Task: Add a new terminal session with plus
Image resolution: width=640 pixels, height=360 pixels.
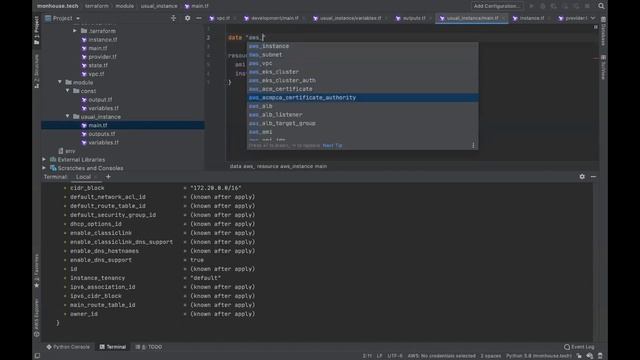Action: pos(108,177)
